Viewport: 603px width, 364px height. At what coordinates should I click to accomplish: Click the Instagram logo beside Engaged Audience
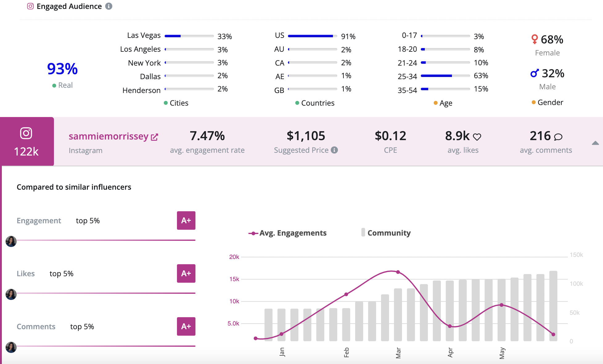click(30, 6)
